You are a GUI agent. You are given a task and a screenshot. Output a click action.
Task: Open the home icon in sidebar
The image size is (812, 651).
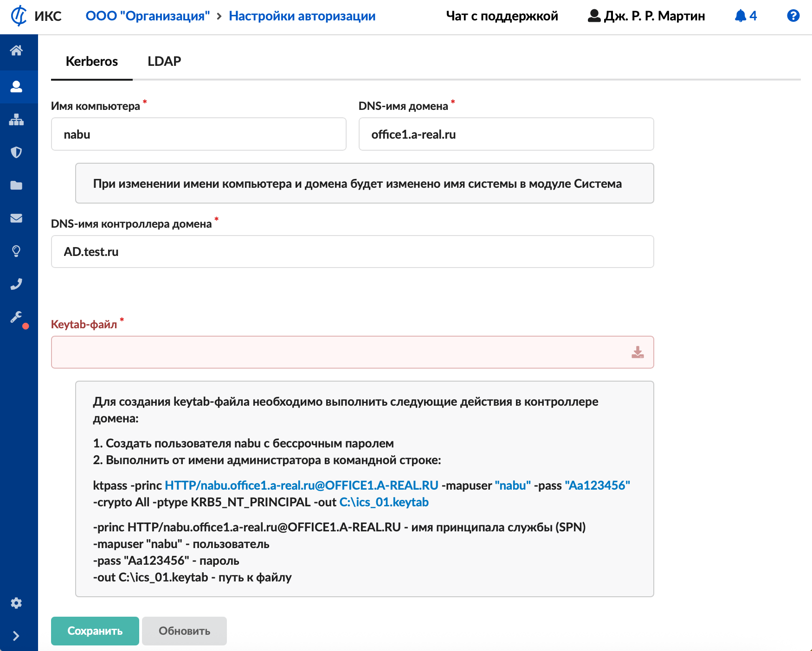pyautogui.click(x=17, y=51)
